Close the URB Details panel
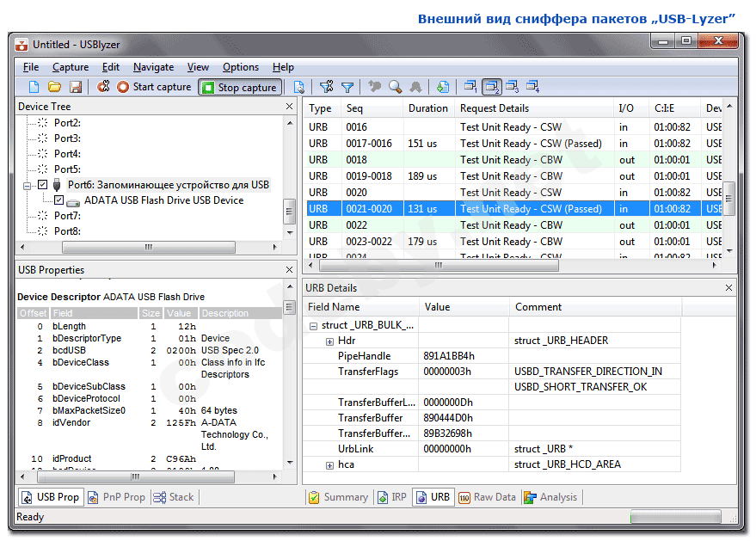Screen dimensions: 756x541 [x=729, y=288]
